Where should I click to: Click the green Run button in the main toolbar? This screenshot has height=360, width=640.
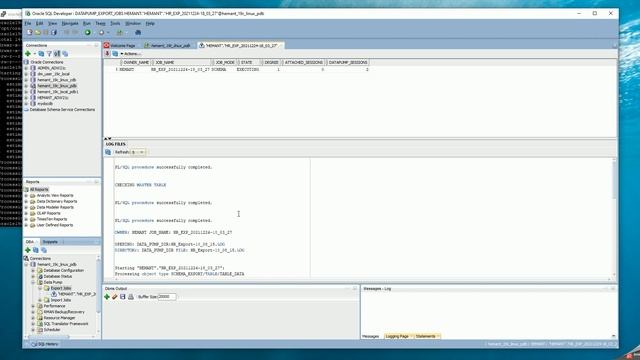pyautogui.click(x=88, y=32)
